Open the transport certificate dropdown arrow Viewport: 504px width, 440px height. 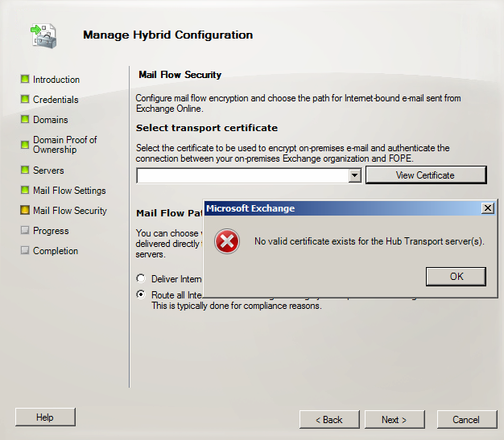coord(354,175)
